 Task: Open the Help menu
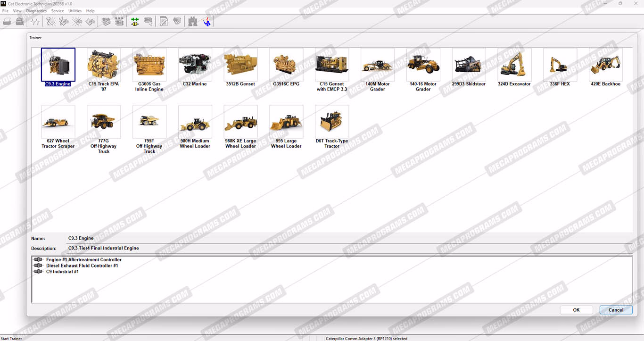(x=91, y=11)
